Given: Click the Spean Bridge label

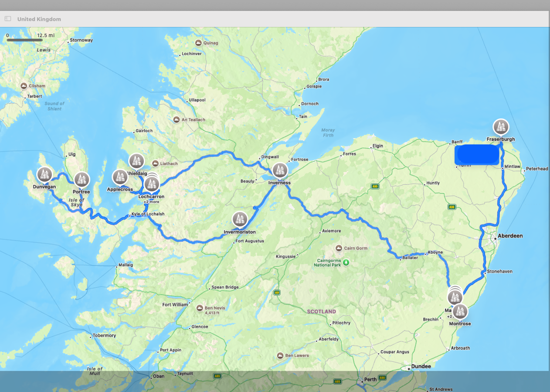Looking at the screenshot, I should [225, 287].
